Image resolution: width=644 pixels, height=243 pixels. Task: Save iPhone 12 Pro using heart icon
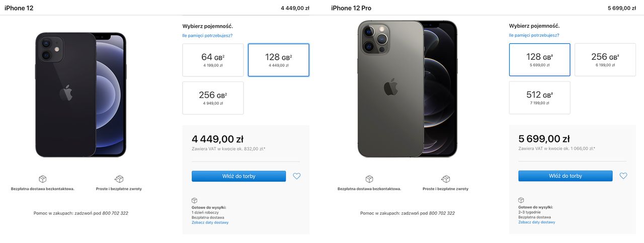click(x=623, y=176)
